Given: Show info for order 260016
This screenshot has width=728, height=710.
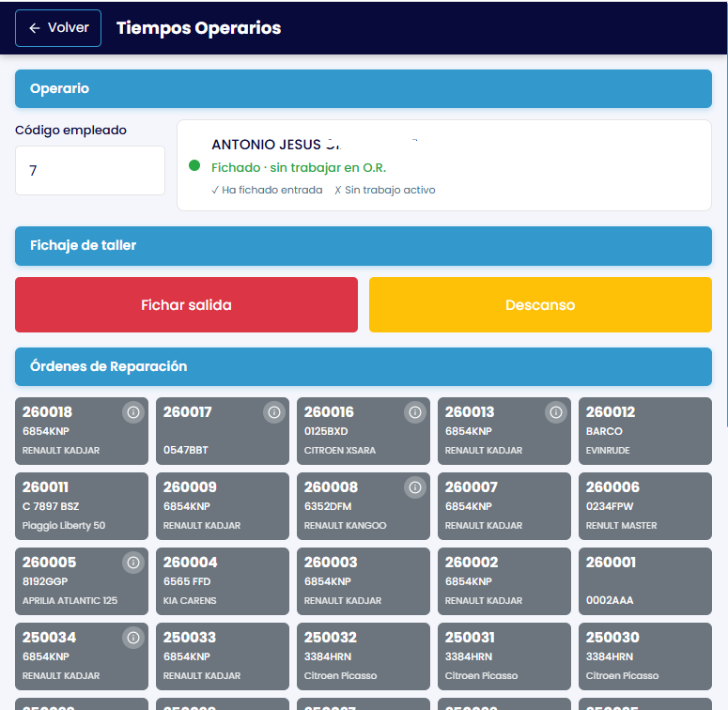Looking at the screenshot, I should click(x=415, y=412).
